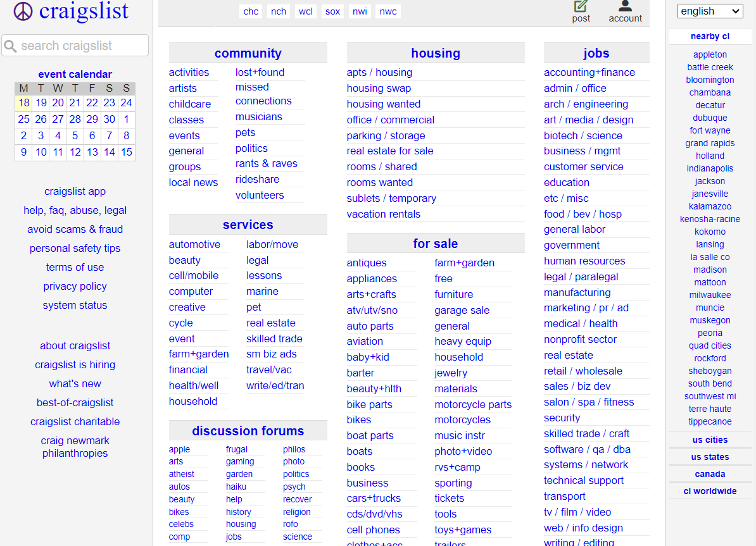Browse rants & raves posts
The width and height of the screenshot is (756, 546).
266,163
